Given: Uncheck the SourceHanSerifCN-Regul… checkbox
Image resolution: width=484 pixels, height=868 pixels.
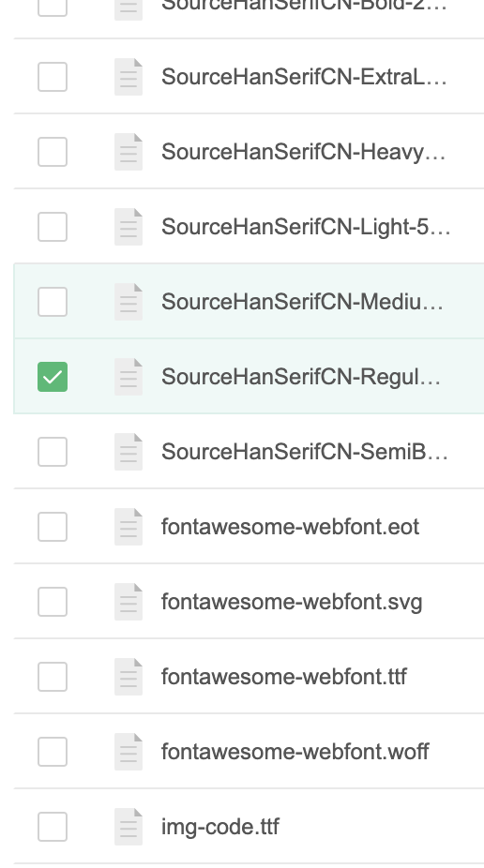Looking at the screenshot, I should (x=53, y=377).
